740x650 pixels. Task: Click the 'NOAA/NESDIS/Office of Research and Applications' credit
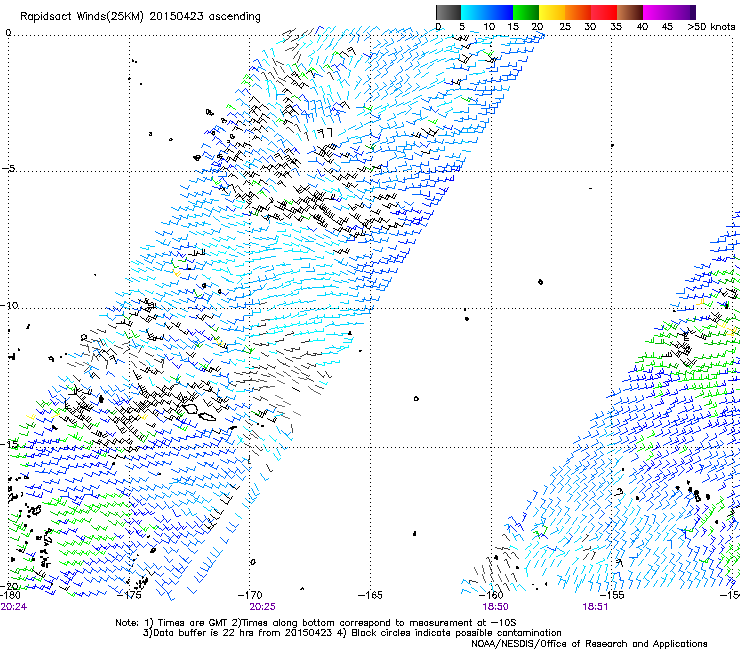pyautogui.click(x=589, y=644)
